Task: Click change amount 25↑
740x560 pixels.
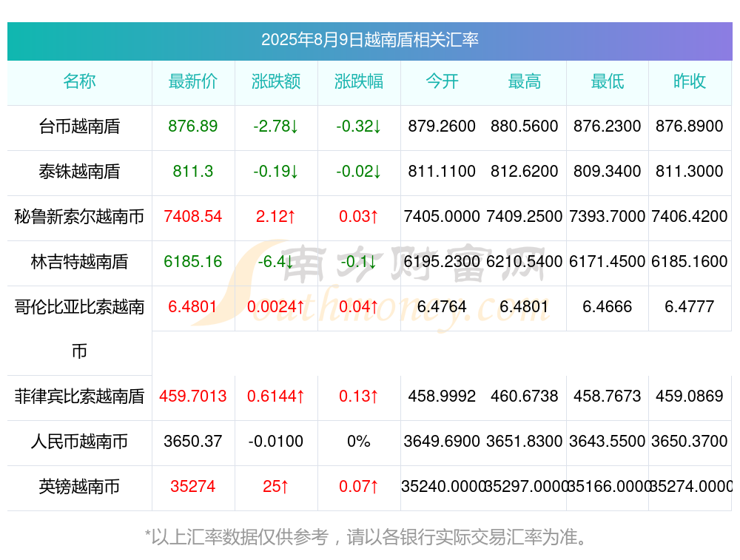Action: click(276, 486)
